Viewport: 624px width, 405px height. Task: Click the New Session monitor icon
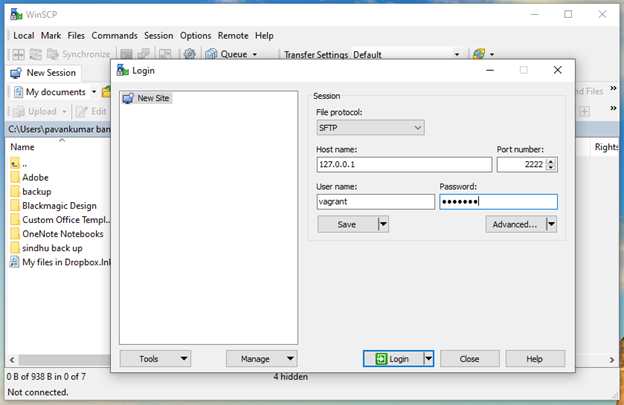tap(16, 73)
